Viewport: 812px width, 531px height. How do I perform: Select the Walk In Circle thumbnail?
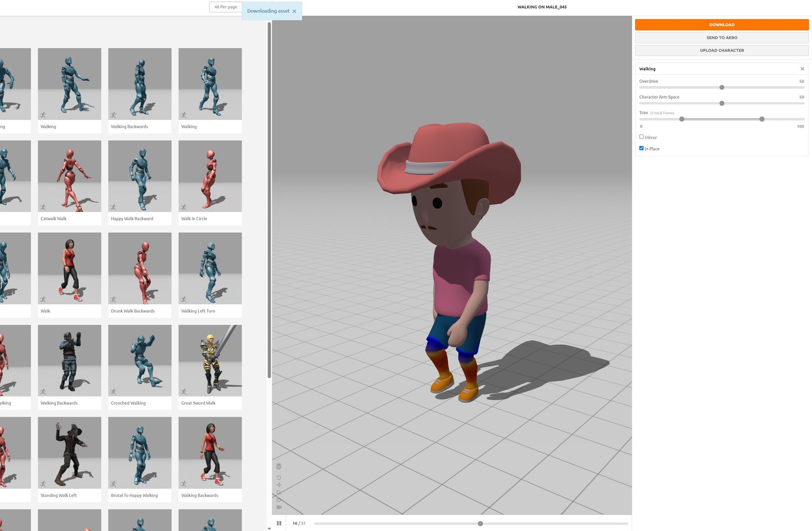210,176
